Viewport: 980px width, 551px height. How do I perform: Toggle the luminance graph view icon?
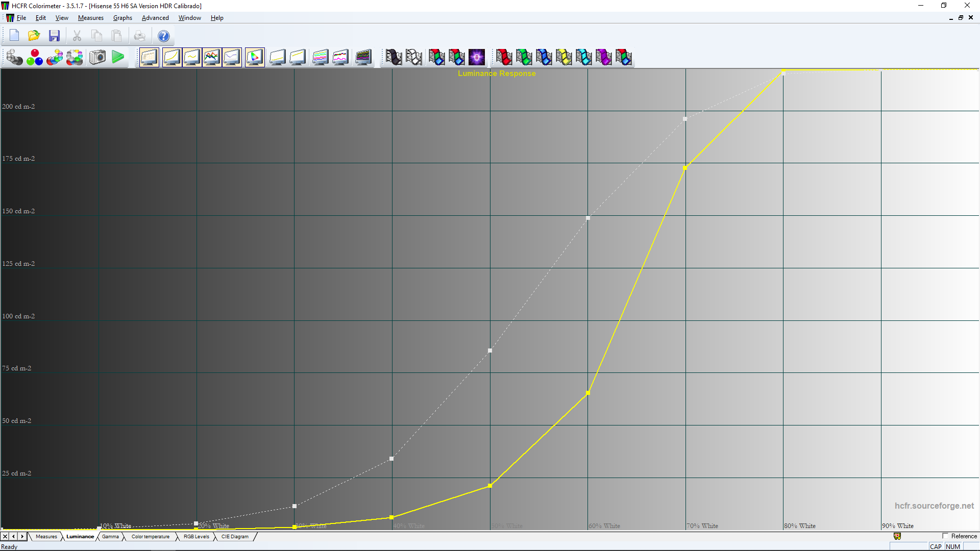(x=172, y=57)
